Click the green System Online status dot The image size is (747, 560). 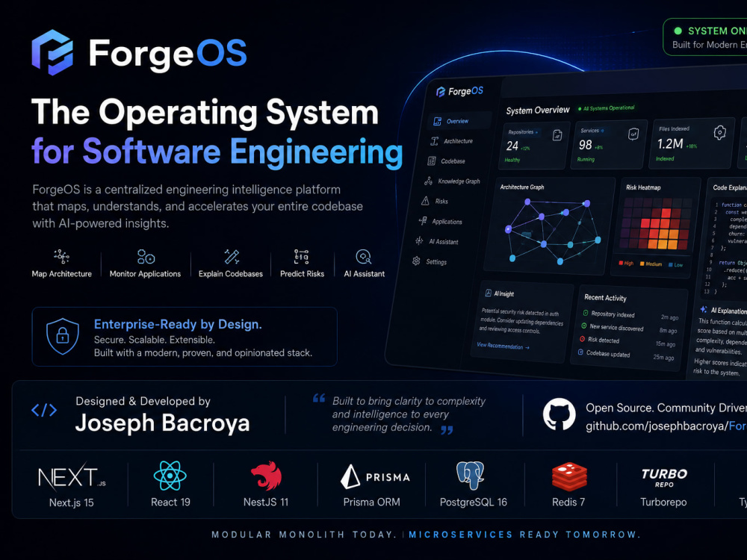(x=678, y=31)
